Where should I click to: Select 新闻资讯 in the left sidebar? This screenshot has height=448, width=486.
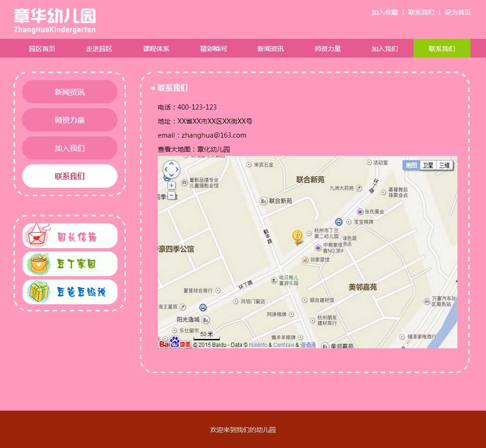point(70,92)
